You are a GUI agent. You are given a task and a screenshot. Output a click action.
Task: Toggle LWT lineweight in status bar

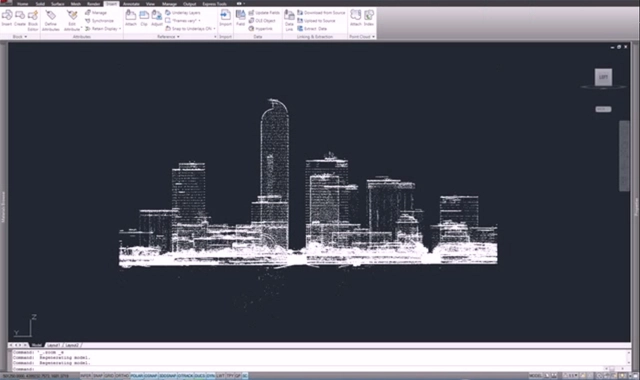(220, 376)
